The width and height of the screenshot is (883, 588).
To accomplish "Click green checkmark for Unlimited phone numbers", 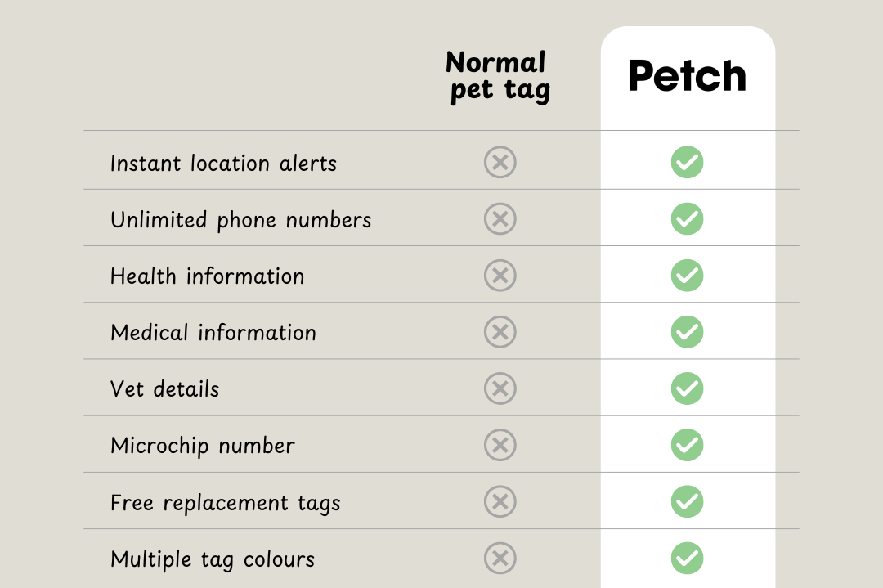I will click(x=687, y=218).
